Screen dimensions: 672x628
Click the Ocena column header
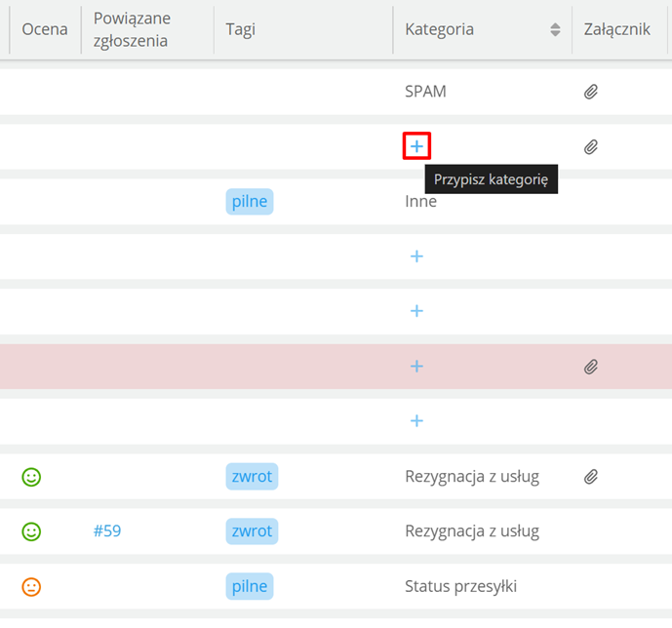coord(45,29)
